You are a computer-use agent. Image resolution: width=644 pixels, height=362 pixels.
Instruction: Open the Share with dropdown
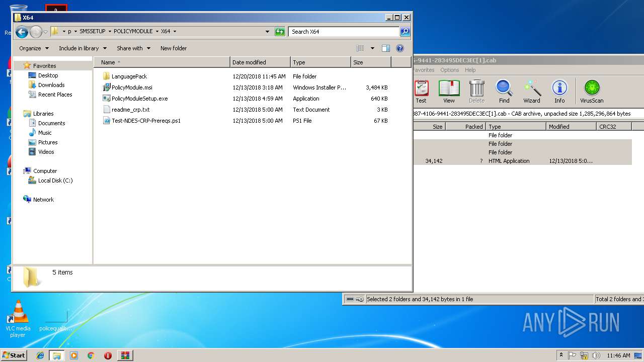point(133,48)
